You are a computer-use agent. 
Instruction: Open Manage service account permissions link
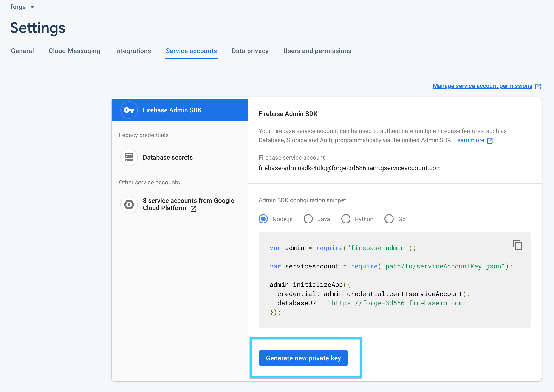click(482, 86)
